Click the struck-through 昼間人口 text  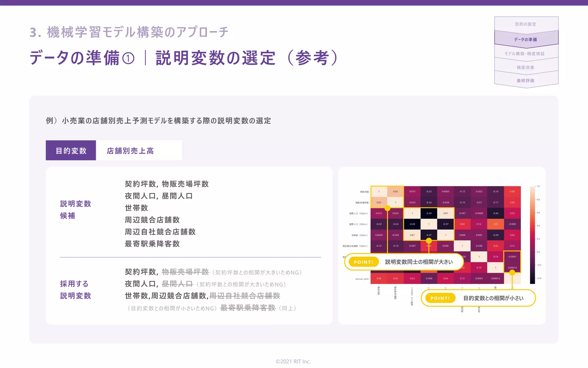tap(177, 284)
